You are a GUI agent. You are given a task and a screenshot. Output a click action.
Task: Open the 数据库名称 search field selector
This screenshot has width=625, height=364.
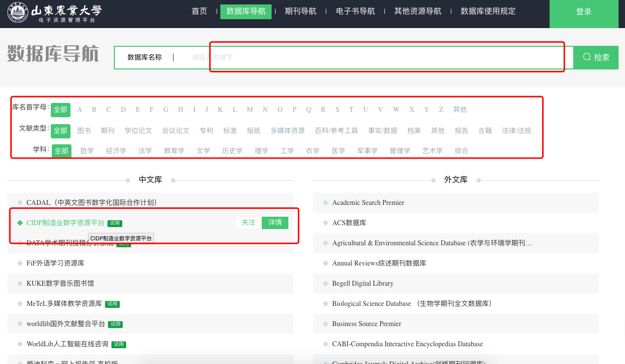coord(144,57)
